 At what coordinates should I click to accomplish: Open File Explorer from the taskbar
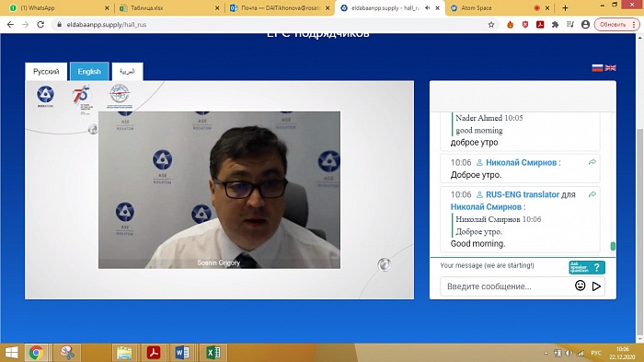[124, 353]
